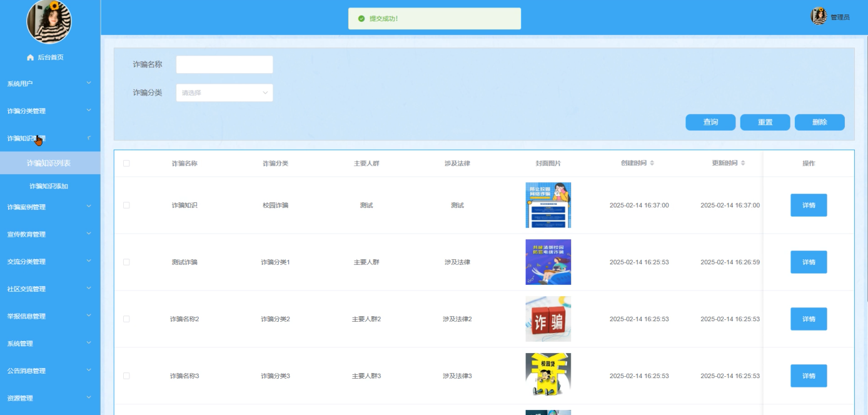Check the checkbox for the 诈骗名称2 row
The height and width of the screenshot is (415, 868).
126,319
